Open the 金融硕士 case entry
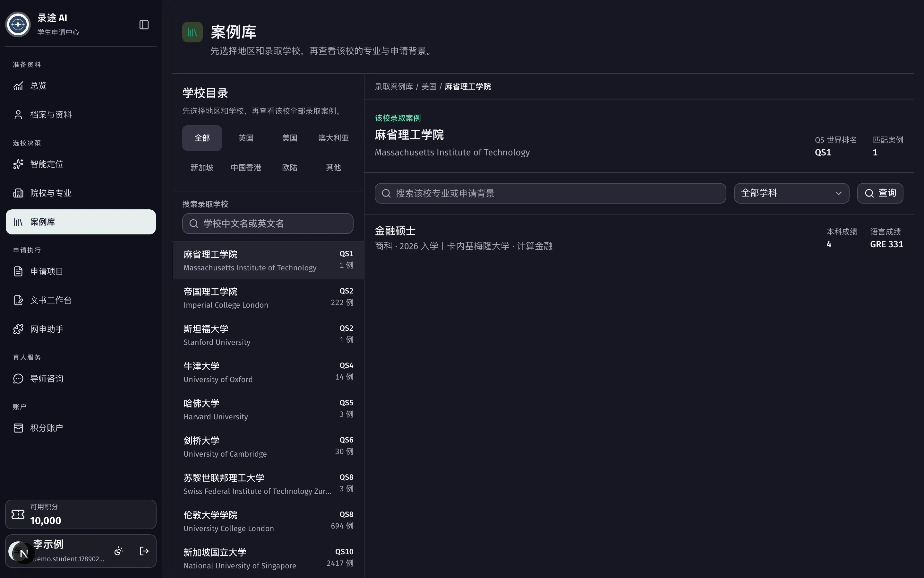This screenshot has height=578, width=924. tap(639, 238)
